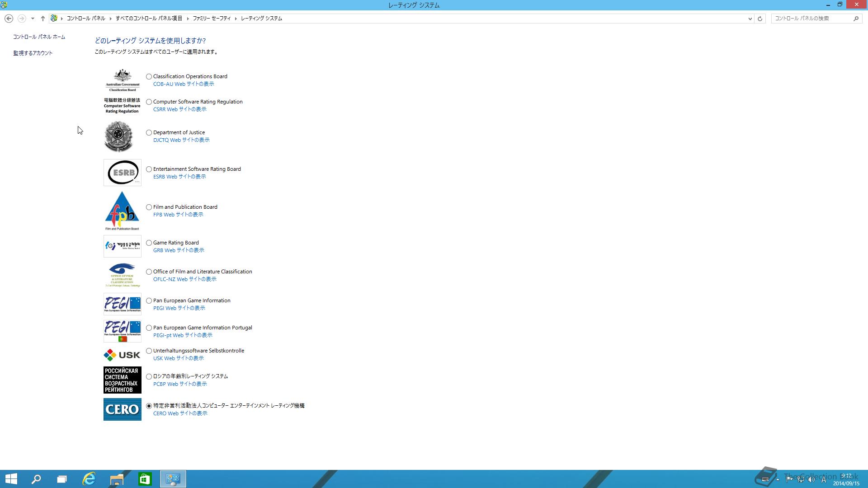Viewport: 868px width, 488px height.
Task: Click the Department of Justice emblem
Action: (x=118, y=136)
